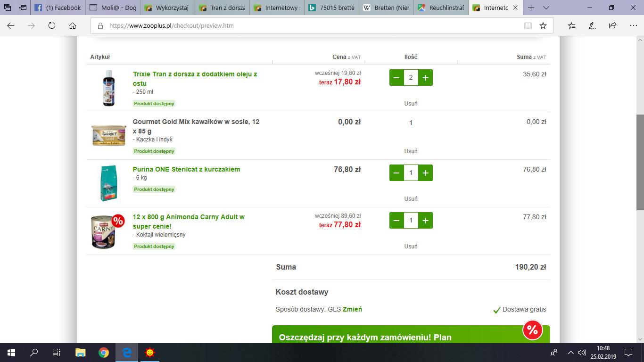Open Action Center notifications icon

(628, 353)
